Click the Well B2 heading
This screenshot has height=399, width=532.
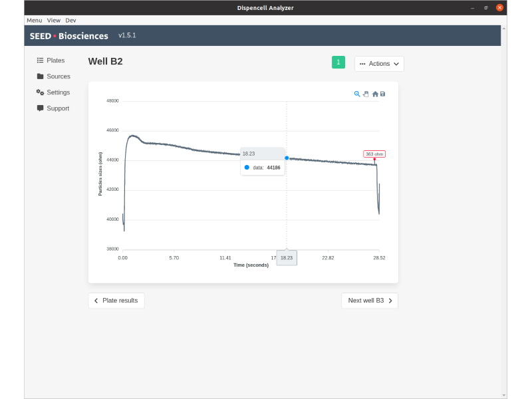106,61
